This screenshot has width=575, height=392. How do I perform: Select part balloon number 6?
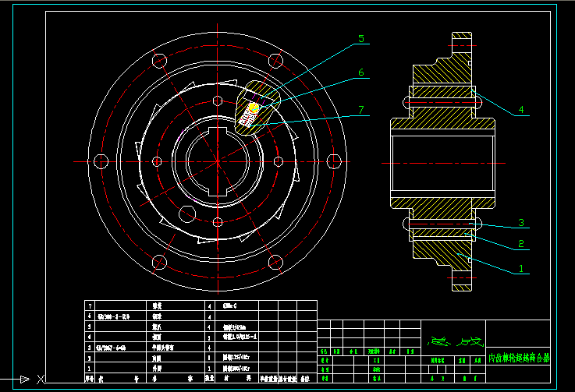[360, 72]
